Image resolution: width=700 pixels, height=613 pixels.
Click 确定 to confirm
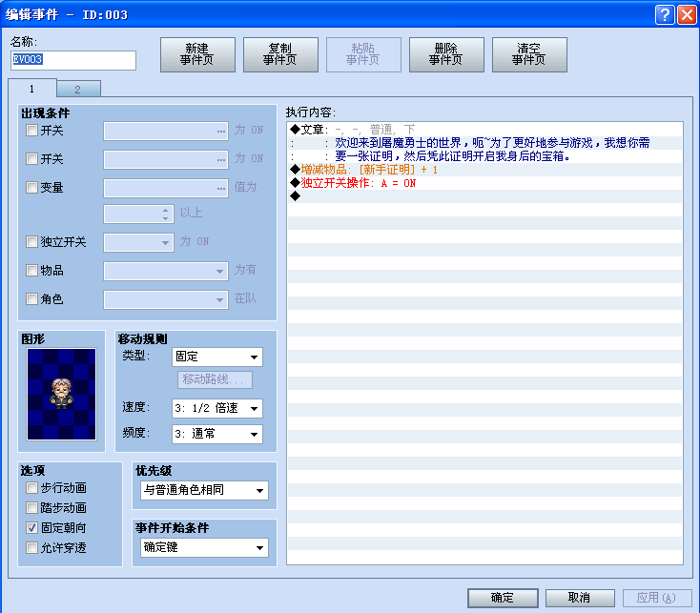(x=503, y=598)
